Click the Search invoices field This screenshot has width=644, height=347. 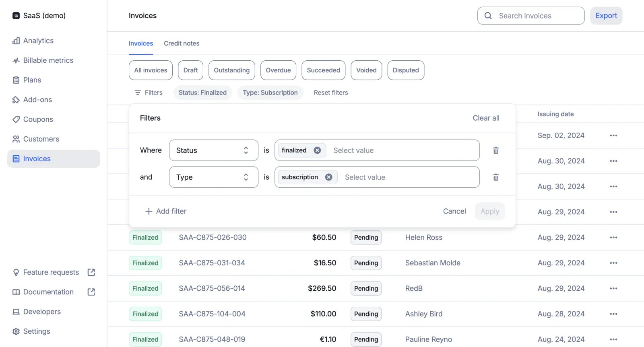pos(531,16)
